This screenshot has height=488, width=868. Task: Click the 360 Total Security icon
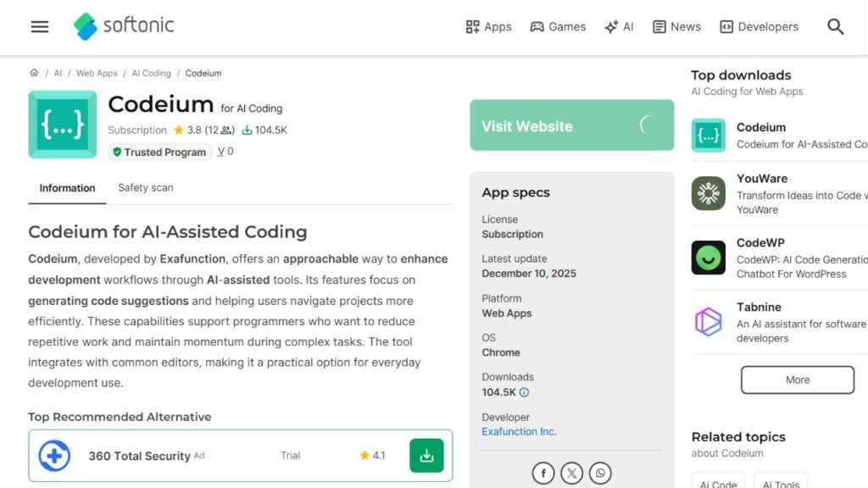click(54, 455)
